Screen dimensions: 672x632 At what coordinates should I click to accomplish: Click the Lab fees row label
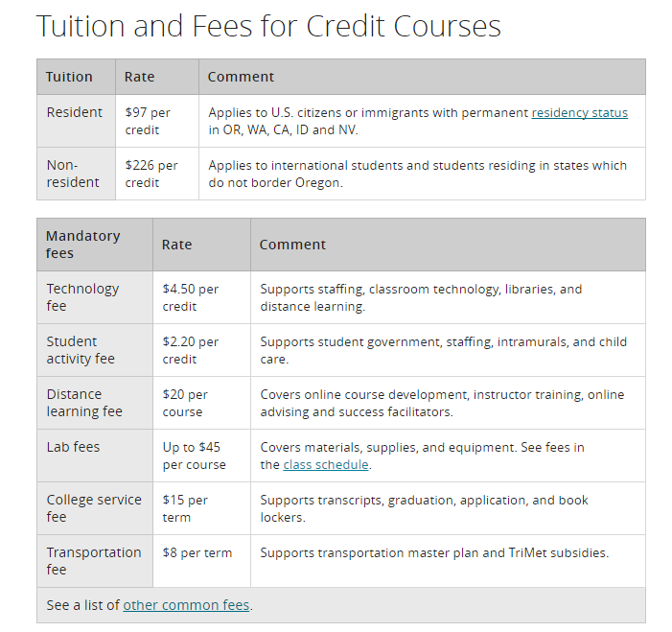tap(73, 447)
